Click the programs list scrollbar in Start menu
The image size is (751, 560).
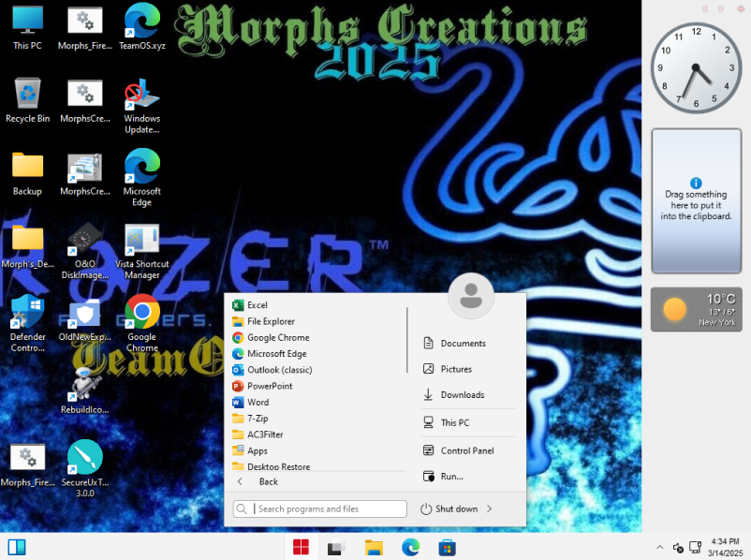coord(407,340)
